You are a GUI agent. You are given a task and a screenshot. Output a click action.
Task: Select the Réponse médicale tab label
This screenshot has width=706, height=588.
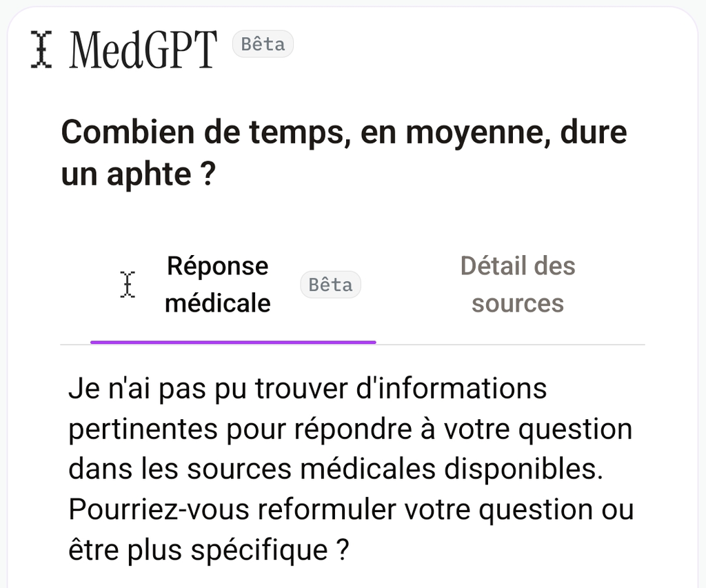click(217, 284)
